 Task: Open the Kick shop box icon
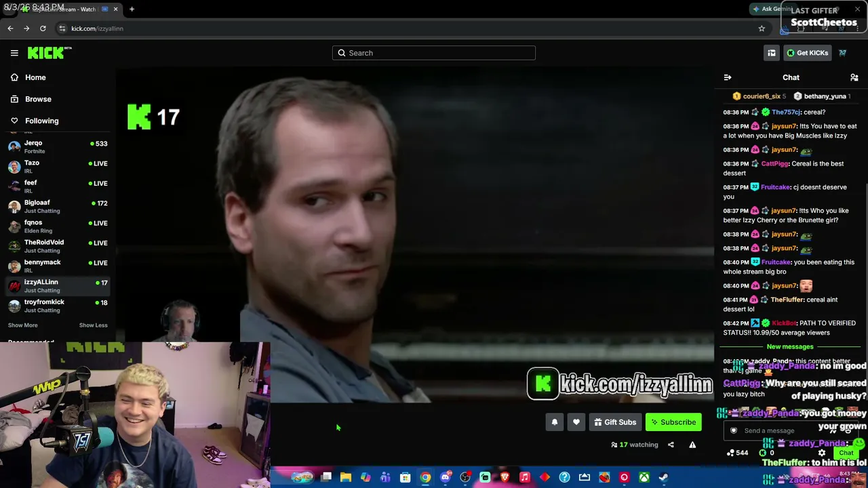click(772, 53)
